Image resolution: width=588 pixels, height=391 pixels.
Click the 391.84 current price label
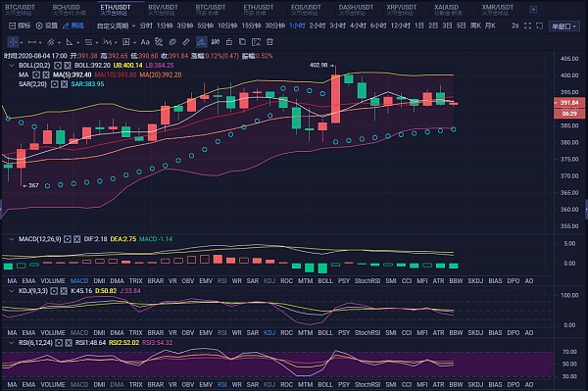point(569,102)
